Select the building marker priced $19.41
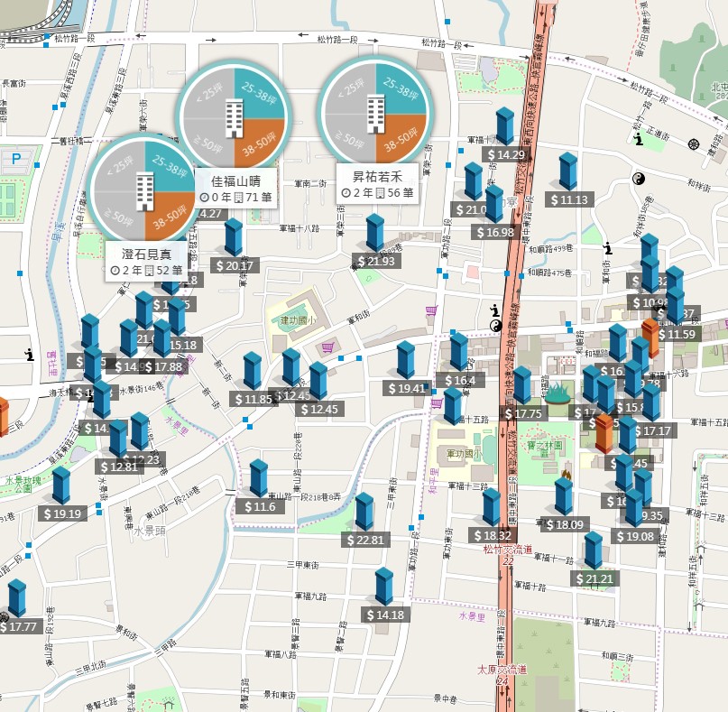Screen dimensions: 728x712 (x=406, y=360)
